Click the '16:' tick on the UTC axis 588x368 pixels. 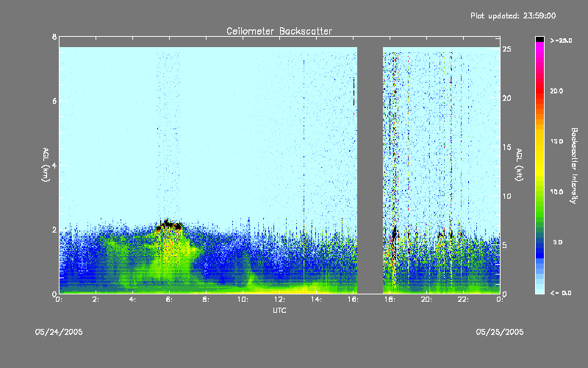click(x=353, y=300)
